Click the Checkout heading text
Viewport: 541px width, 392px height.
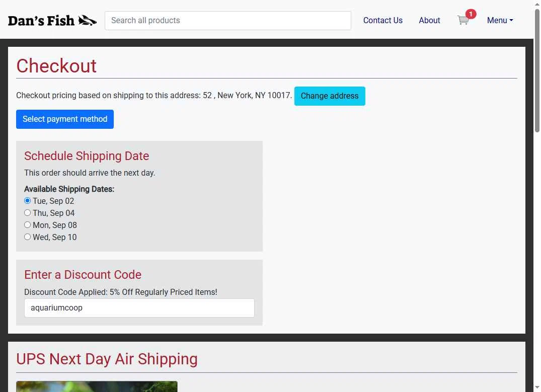pyautogui.click(x=56, y=66)
